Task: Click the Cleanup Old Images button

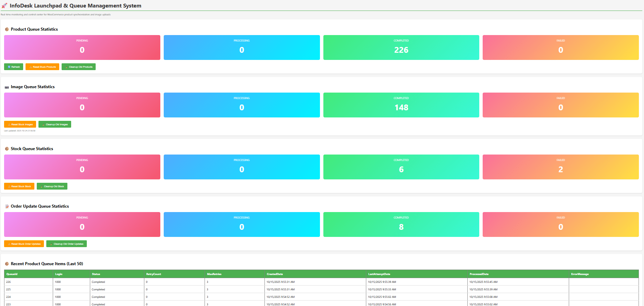Action: (x=55, y=124)
